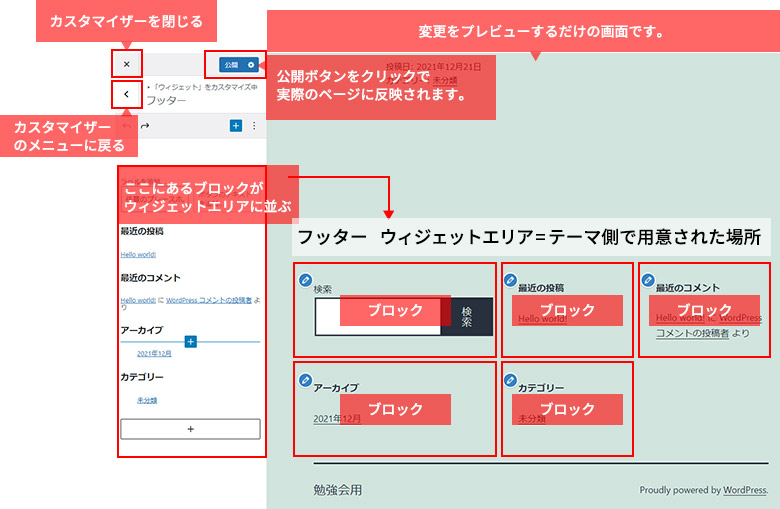The height and width of the screenshot is (509, 780).
Task: Click the inline plus inserter below sidebar アーカイブ
Action: point(191,342)
